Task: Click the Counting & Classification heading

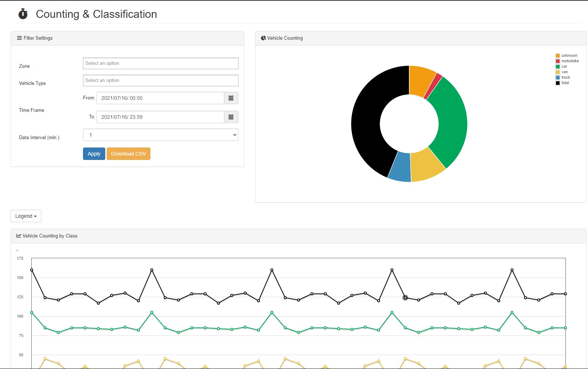Action: pyautogui.click(x=96, y=14)
